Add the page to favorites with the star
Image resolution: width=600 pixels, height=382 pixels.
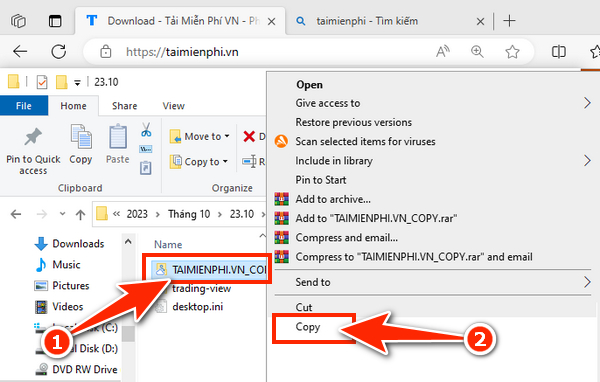pyautogui.click(x=512, y=51)
